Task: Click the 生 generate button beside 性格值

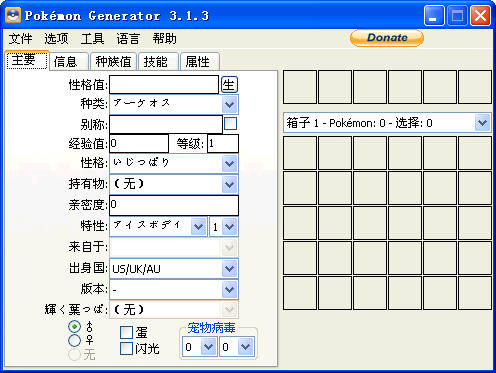Action: (229, 85)
